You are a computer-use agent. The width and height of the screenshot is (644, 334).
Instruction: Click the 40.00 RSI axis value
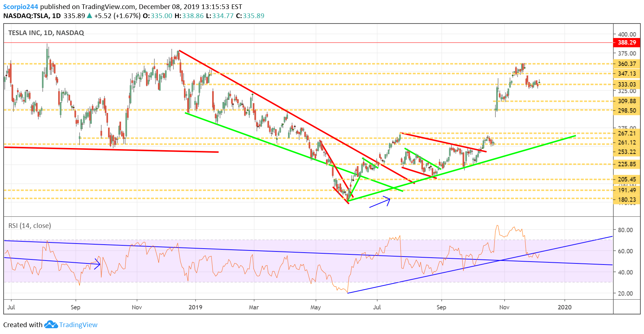[625, 272]
